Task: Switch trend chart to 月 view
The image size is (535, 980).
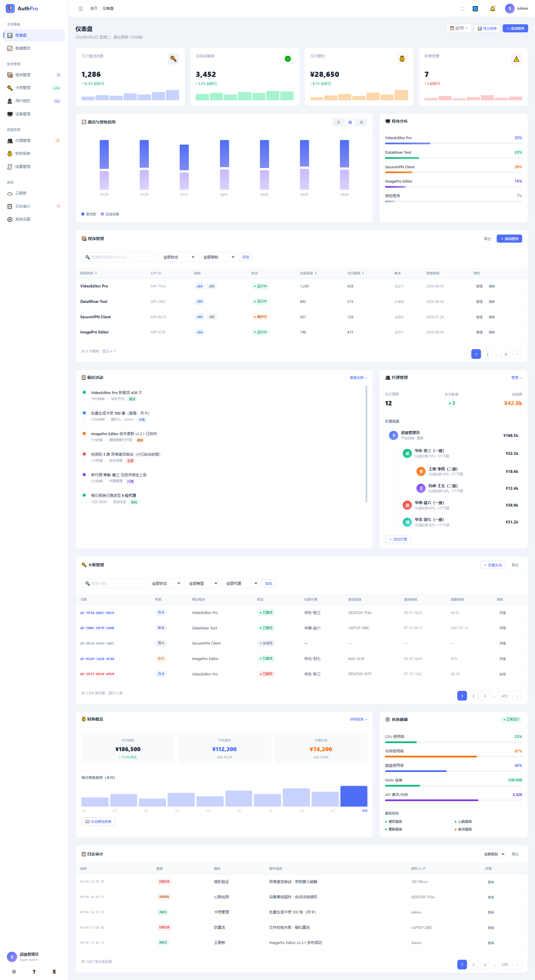Action: (361, 123)
